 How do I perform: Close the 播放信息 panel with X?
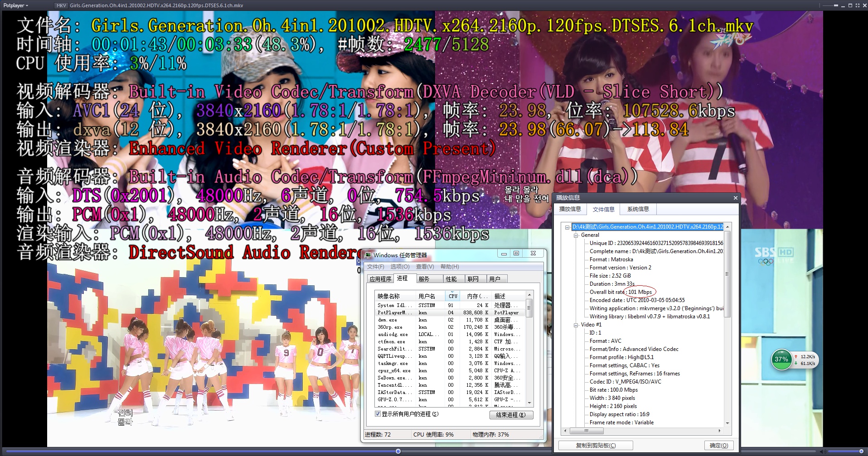click(735, 198)
